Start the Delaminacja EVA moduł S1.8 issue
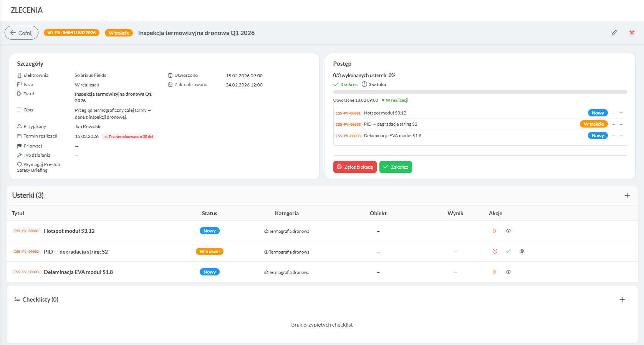 click(x=495, y=272)
